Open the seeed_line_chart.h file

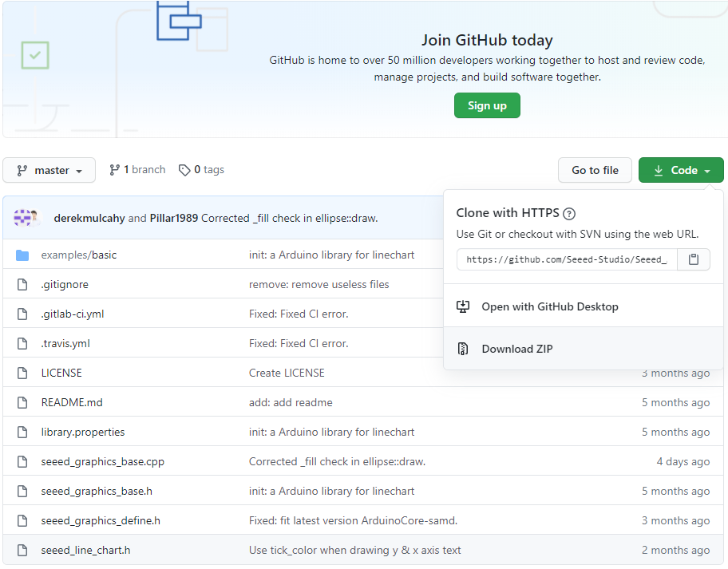(x=85, y=550)
